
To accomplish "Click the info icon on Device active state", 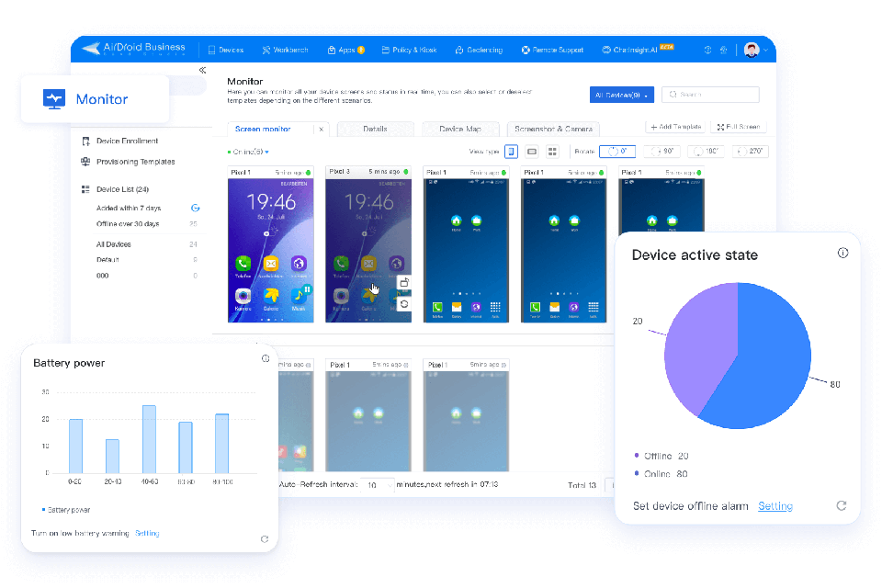I will tap(842, 254).
